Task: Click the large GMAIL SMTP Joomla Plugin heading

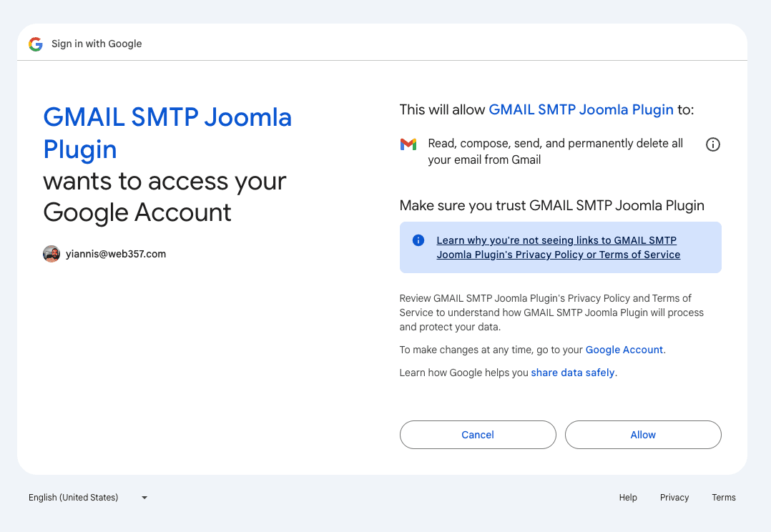Action: click(x=167, y=133)
